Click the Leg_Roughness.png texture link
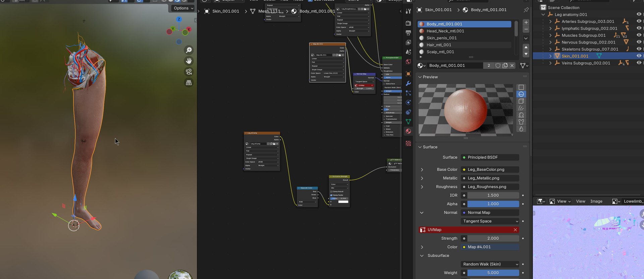 tap(490, 187)
